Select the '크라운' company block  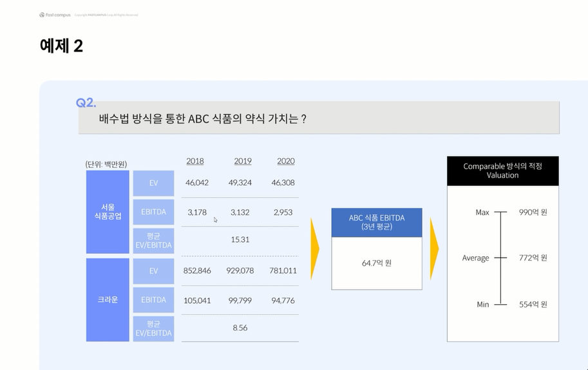108,300
